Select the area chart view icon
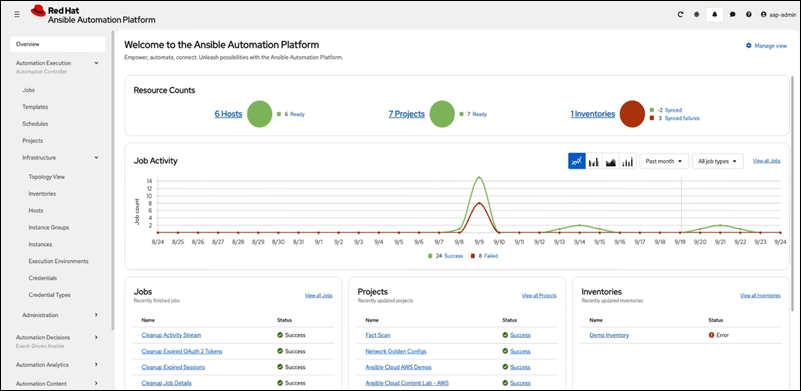Screen dimensions: 801x391 pos(611,161)
